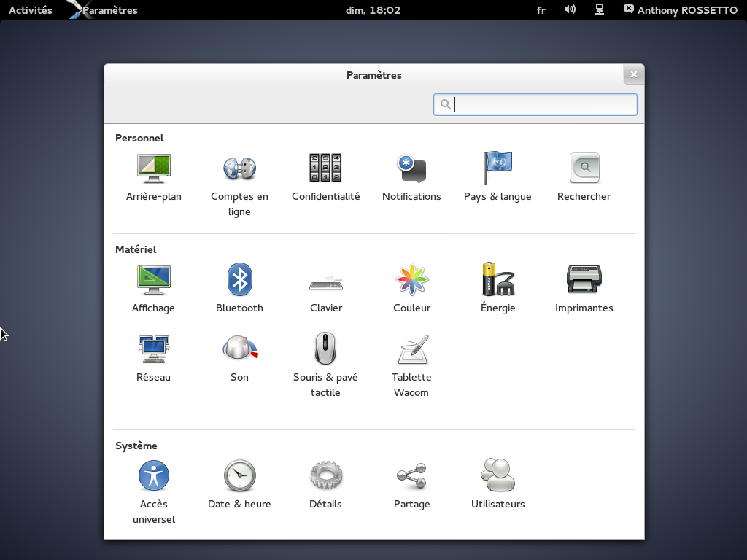Open the Rechercher settings panel
Viewport: 747px width, 560px height.
[584, 177]
